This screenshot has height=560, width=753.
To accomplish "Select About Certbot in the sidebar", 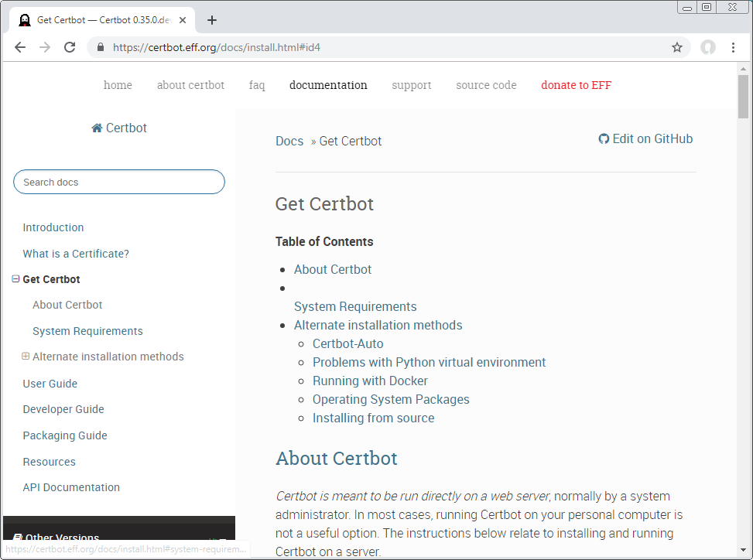I will coord(67,305).
